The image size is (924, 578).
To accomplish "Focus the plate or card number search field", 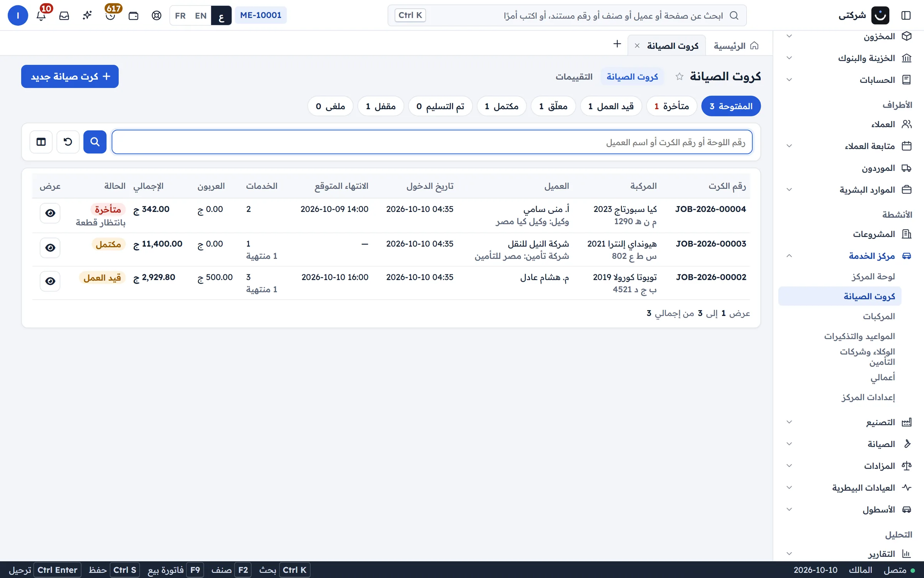I will click(432, 142).
